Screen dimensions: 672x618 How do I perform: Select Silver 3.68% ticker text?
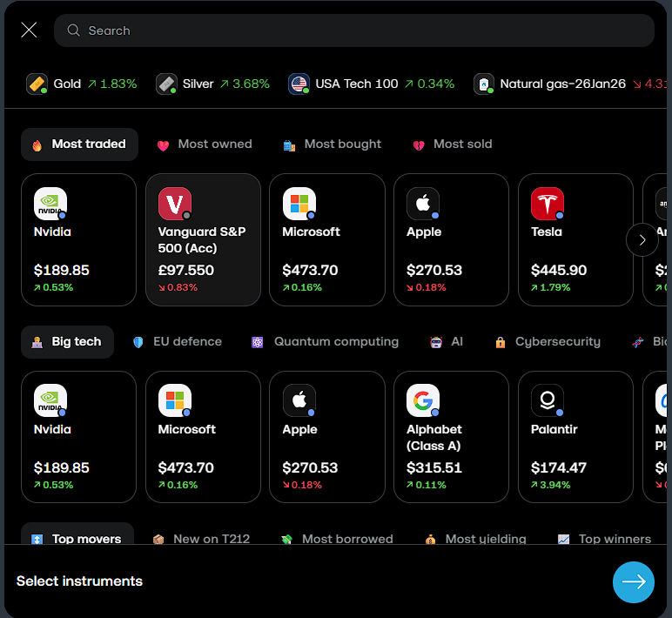(x=225, y=84)
